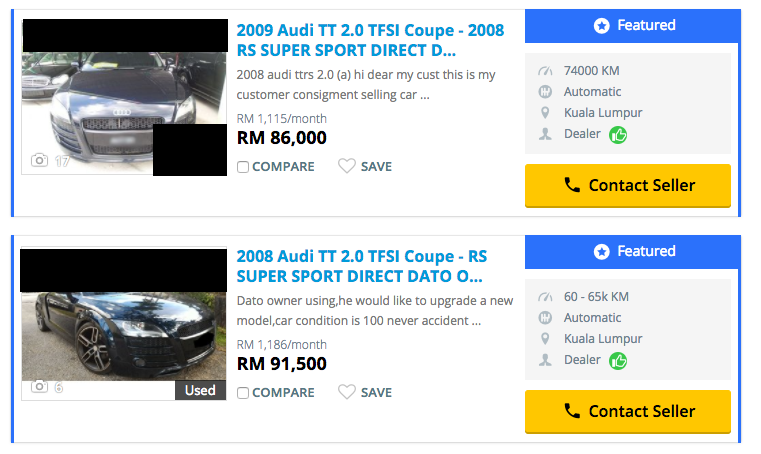Click the phone icon on the first Contact Seller button
This screenshot has height=454, width=761.
click(x=572, y=185)
